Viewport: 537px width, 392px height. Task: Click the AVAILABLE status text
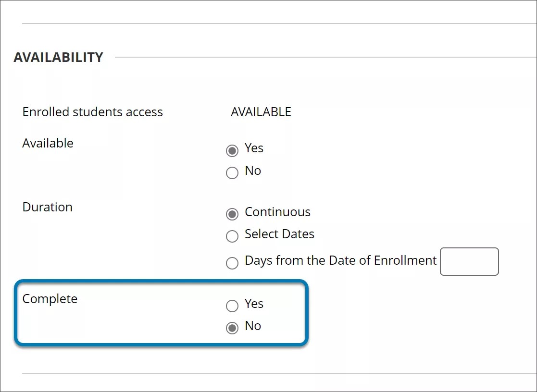tap(260, 112)
